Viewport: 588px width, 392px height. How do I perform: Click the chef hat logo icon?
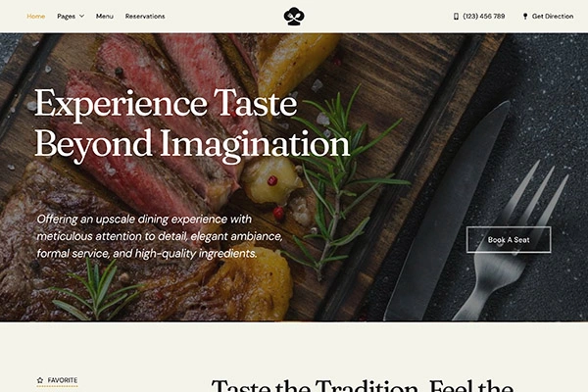tap(294, 17)
